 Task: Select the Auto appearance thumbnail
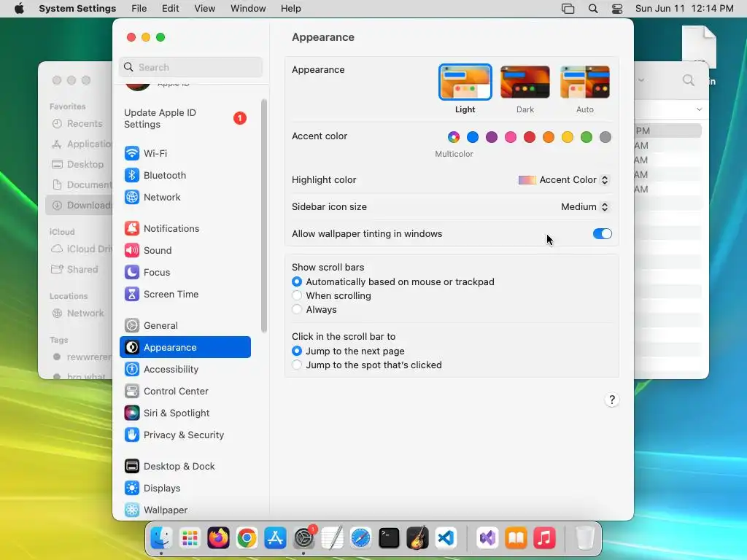pos(585,82)
